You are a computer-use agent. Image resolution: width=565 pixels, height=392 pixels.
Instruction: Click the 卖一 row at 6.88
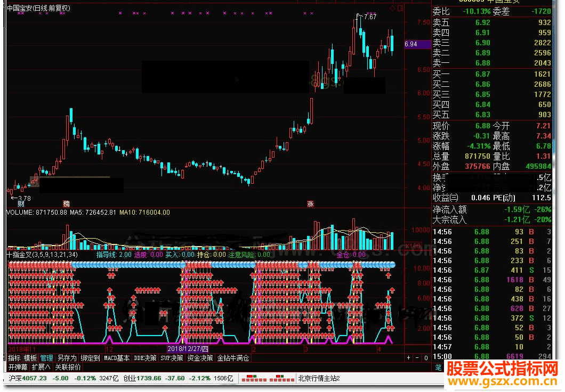click(x=491, y=63)
